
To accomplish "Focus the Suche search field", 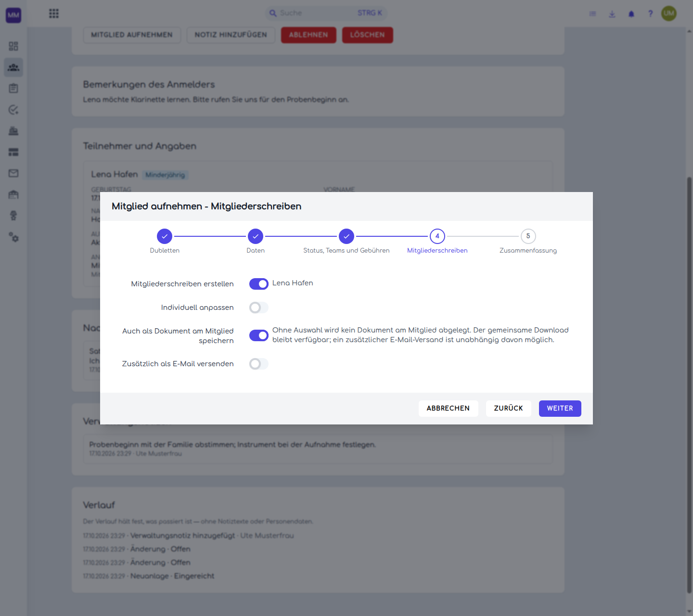I will (326, 13).
